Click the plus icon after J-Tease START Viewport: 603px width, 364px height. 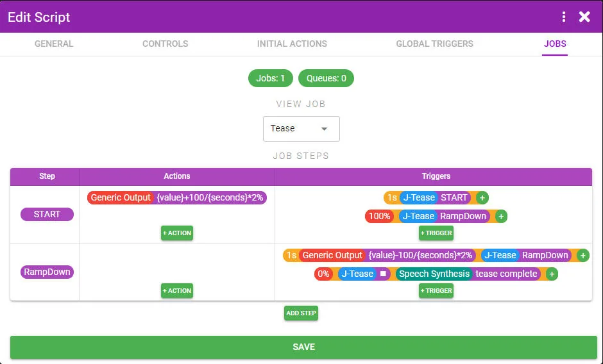click(x=482, y=197)
